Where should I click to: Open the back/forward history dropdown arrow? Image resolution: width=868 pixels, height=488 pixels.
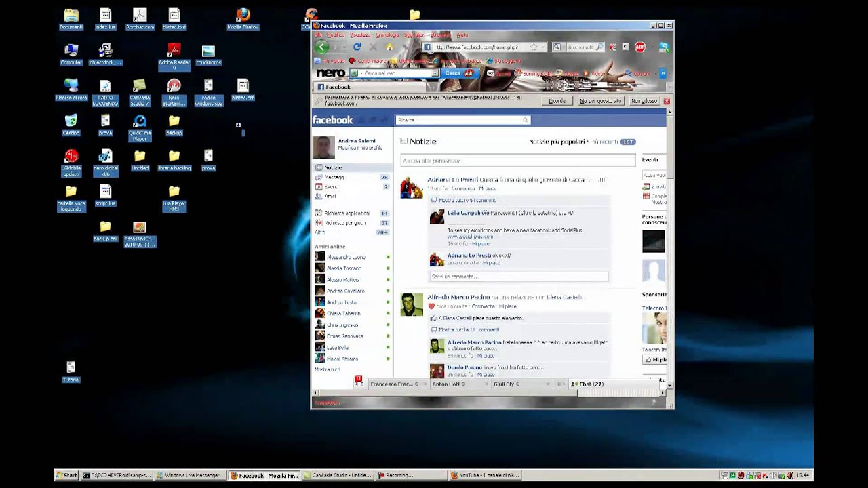tap(343, 47)
